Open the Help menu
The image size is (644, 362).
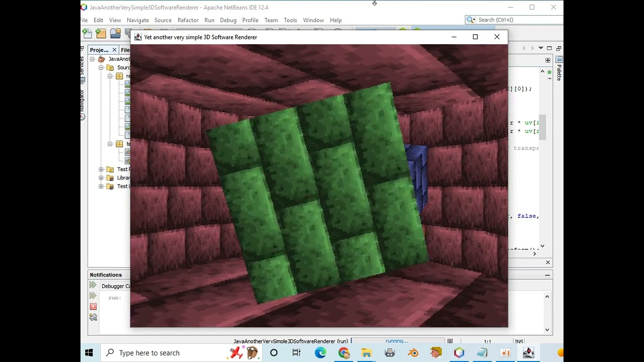(x=336, y=20)
